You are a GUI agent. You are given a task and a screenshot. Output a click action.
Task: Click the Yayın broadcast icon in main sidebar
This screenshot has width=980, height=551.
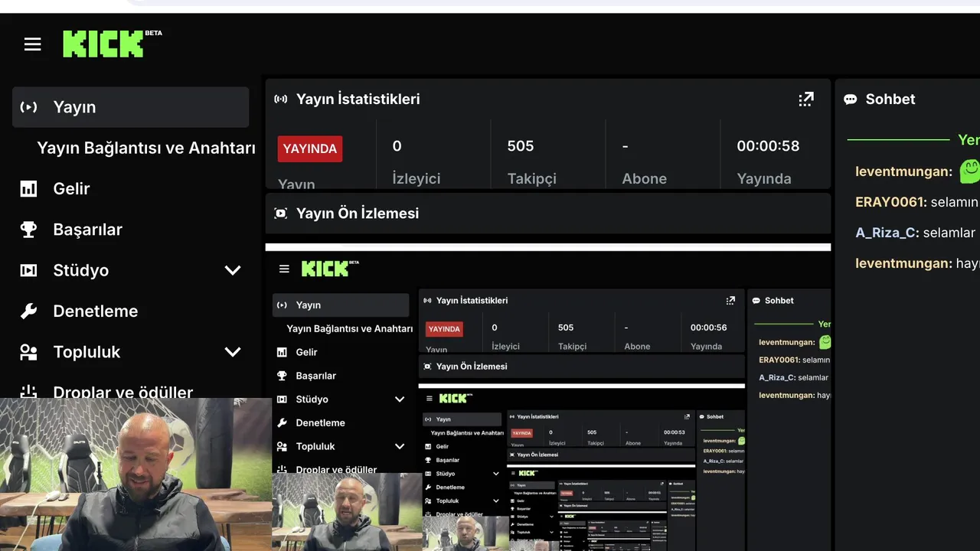point(28,107)
